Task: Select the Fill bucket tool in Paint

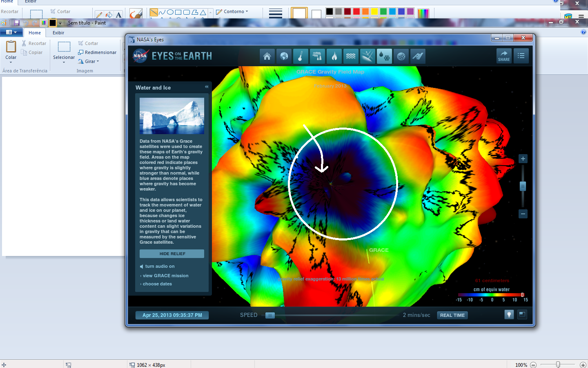Action: (x=109, y=15)
